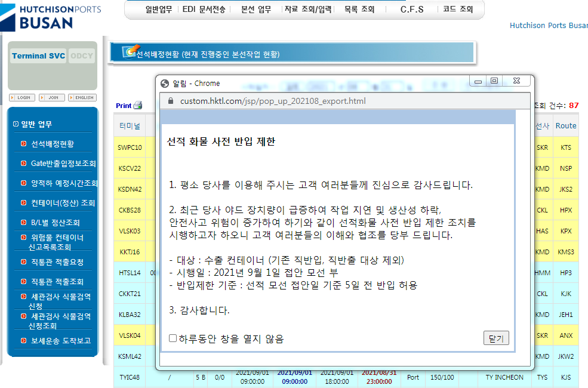This screenshot has width=588, height=388.
Task: Click the JOIN button
Action: [x=52, y=97]
